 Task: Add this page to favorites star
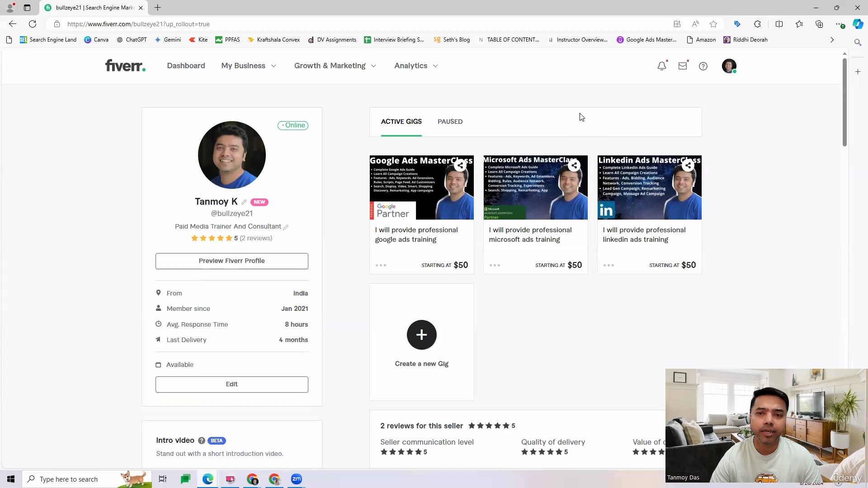click(x=713, y=24)
